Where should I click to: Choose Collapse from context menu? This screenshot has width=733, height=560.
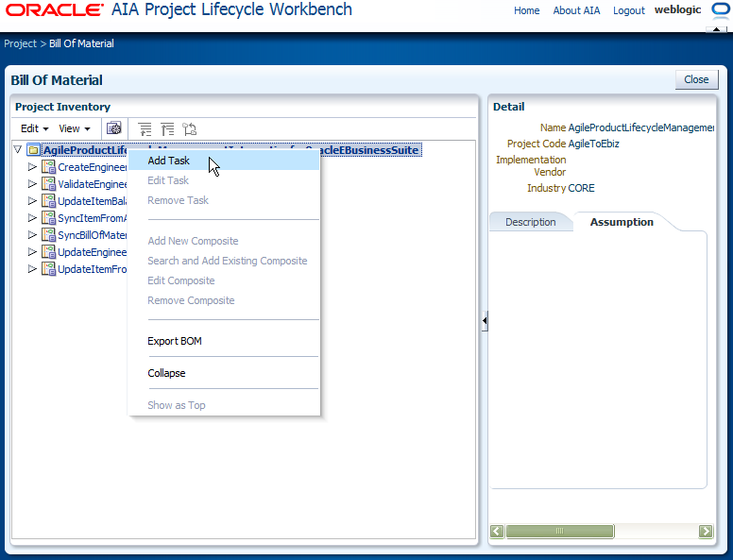tap(224, 373)
